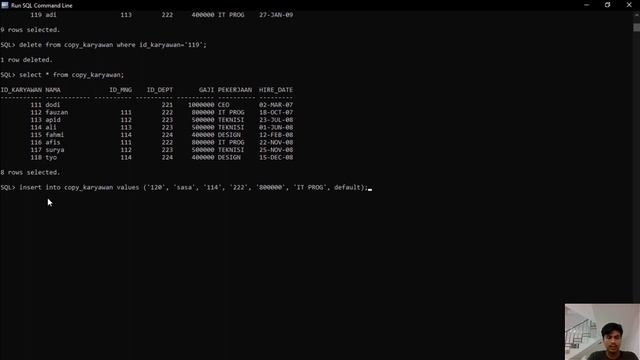Click the name 'fauzan' in row 112
The height and width of the screenshot is (360, 640).
coord(57,112)
